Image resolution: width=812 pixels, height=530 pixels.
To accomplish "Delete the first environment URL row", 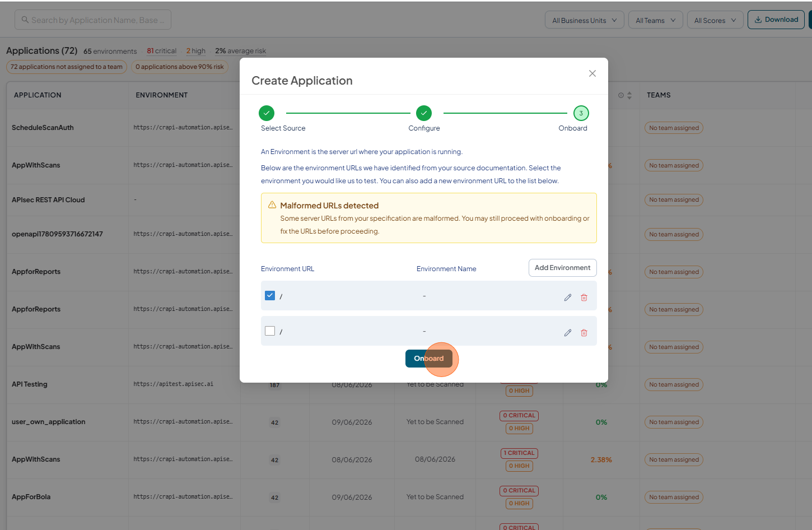I will [584, 297].
